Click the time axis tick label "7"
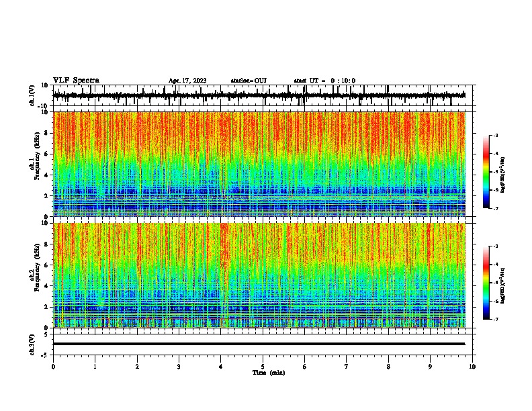The height and width of the screenshot is (411, 532). tap(347, 367)
